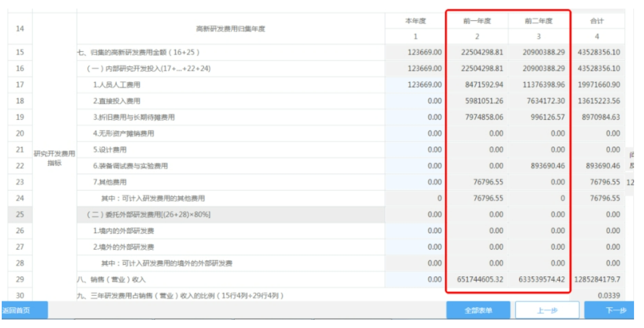Image resolution: width=644 pixels, height=328 pixels.
Task: Click the 前一年度 value 5981051.26
Action: [484, 101]
